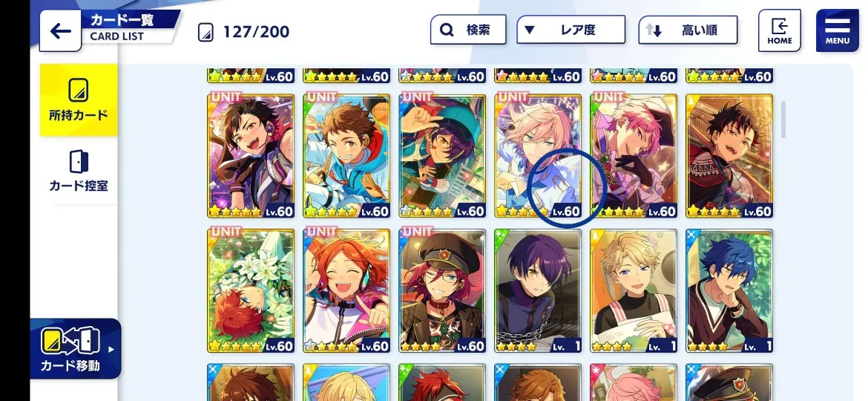Open the hamburger MENU button
This screenshot has height=401, width=868.
click(838, 30)
